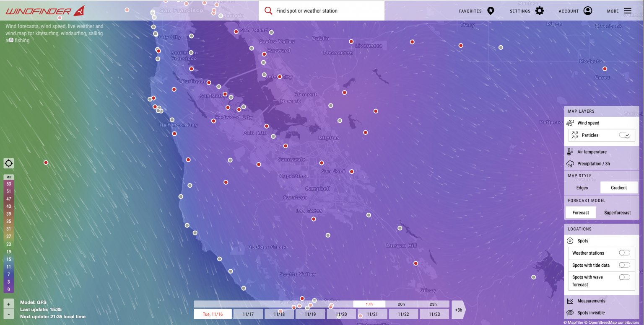Enable the Weather stations toggle
This screenshot has width=644, height=325.
(x=624, y=253)
